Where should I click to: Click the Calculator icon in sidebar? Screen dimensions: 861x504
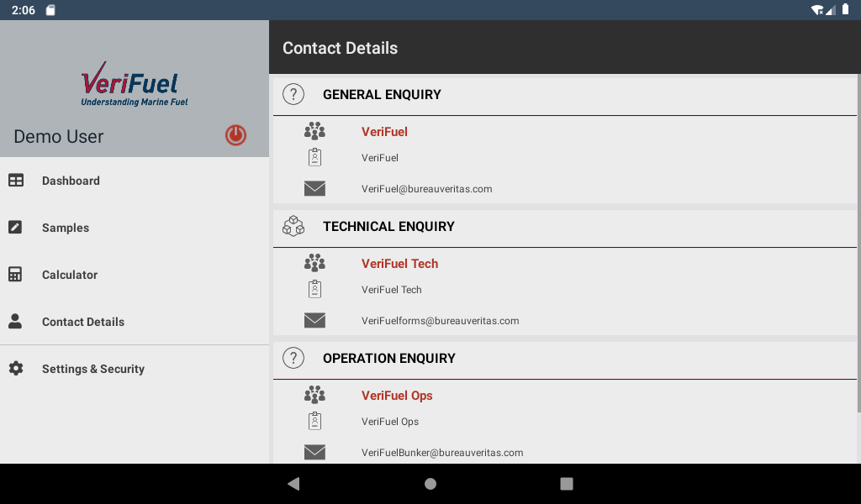tap(15, 274)
